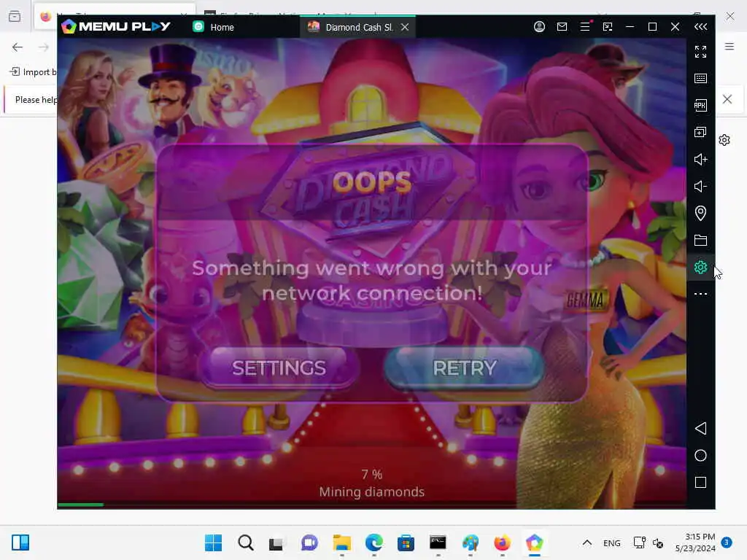Image resolution: width=747 pixels, height=560 pixels.
Task: Open the Task View icon in taskbar
Action: click(276, 542)
